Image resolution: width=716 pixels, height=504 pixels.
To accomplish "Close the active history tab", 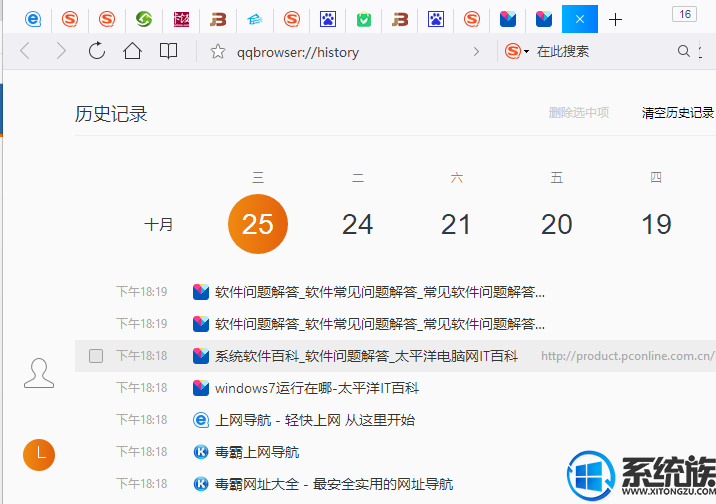I will click(x=579, y=19).
